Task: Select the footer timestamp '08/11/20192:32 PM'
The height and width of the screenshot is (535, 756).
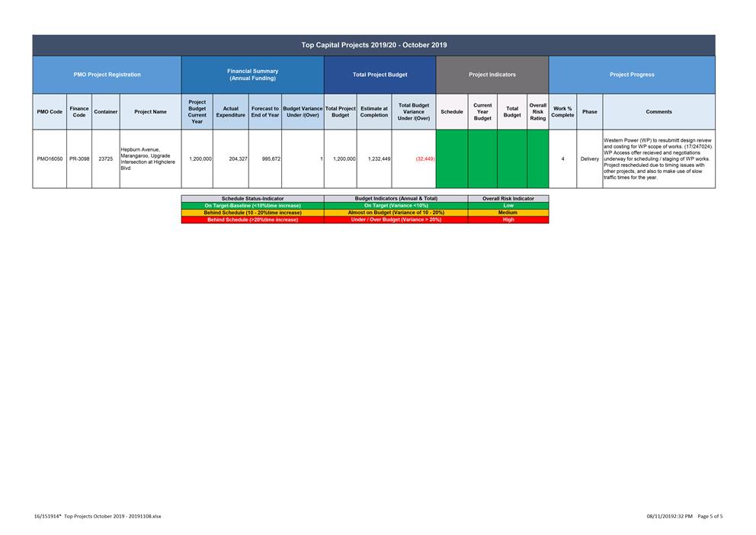Action: [x=670, y=516]
